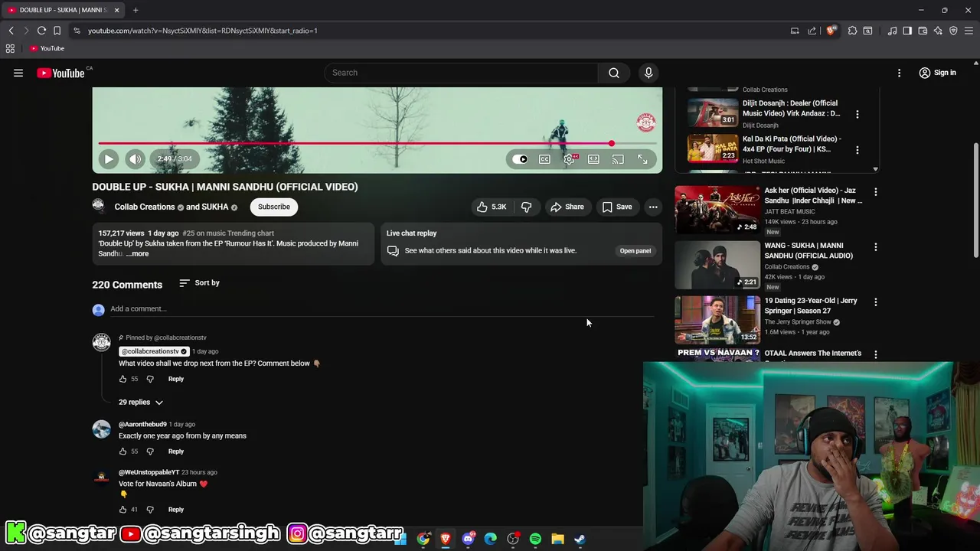This screenshot has width=980, height=551.
Task: Sign in to YouTube
Action: click(x=938, y=73)
